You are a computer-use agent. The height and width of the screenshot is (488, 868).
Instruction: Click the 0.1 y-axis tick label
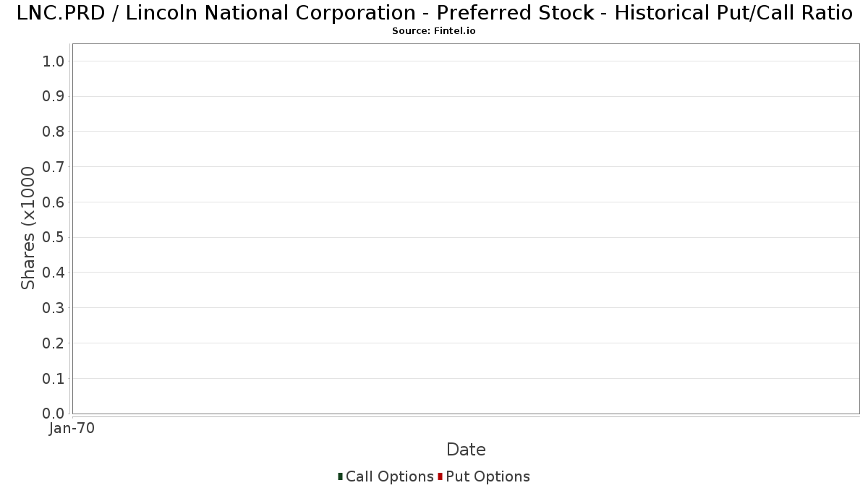[54, 379]
